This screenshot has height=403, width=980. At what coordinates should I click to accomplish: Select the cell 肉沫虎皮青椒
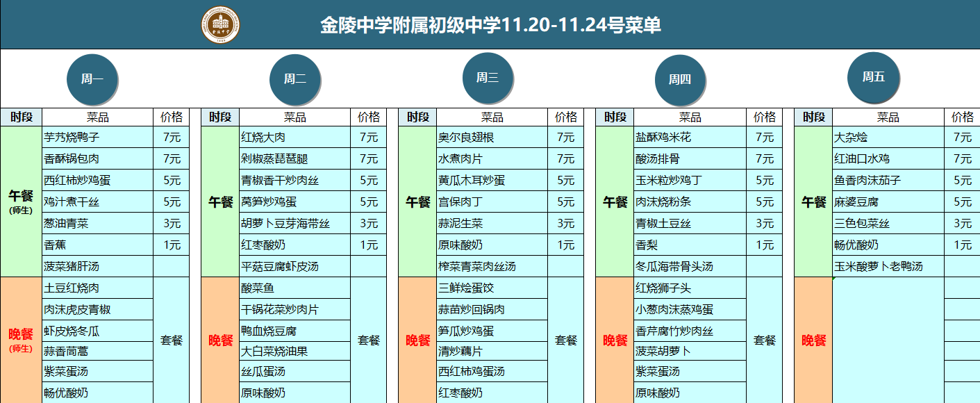98,309
